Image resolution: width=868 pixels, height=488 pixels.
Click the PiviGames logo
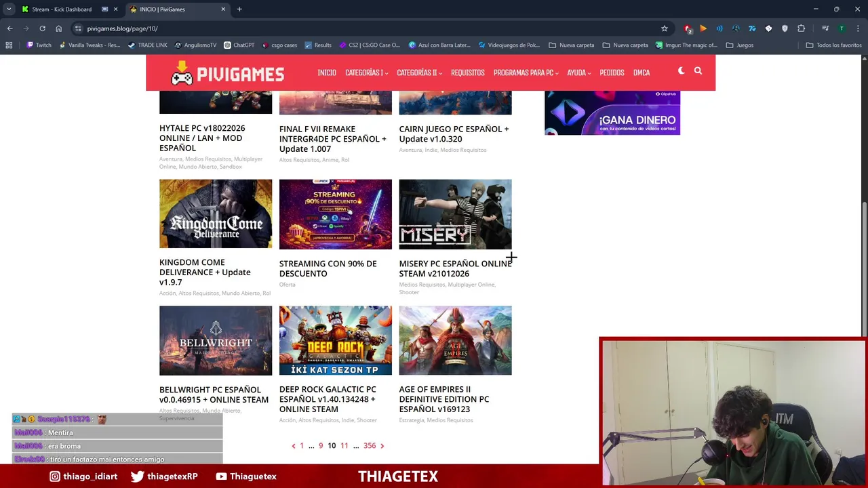point(227,73)
